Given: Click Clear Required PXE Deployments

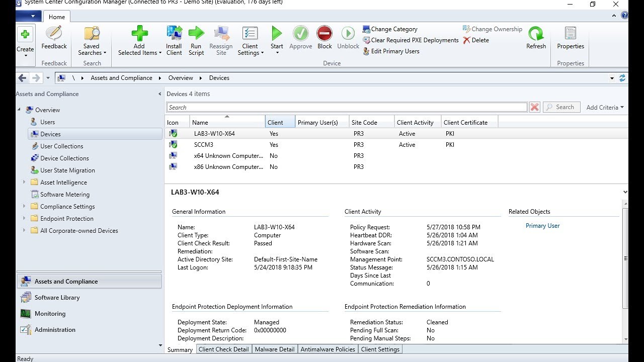Looking at the screenshot, I should coord(411,40).
